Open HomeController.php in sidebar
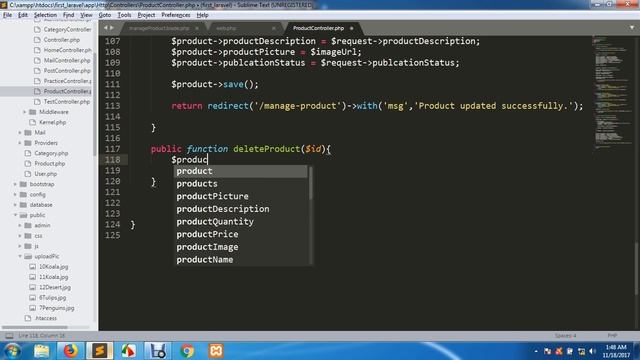The height and width of the screenshot is (360, 640). 67,50
